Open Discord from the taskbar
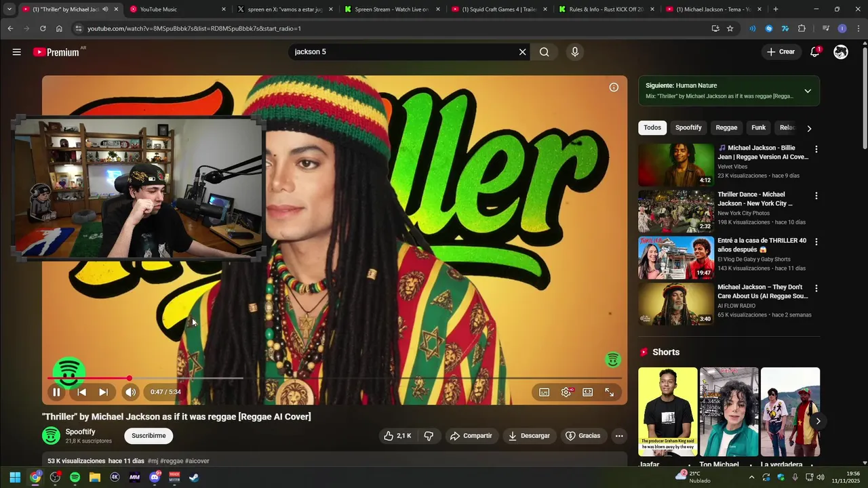Image resolution: width=868 pixels, height=488 pixels. click(x=155, y=477)
